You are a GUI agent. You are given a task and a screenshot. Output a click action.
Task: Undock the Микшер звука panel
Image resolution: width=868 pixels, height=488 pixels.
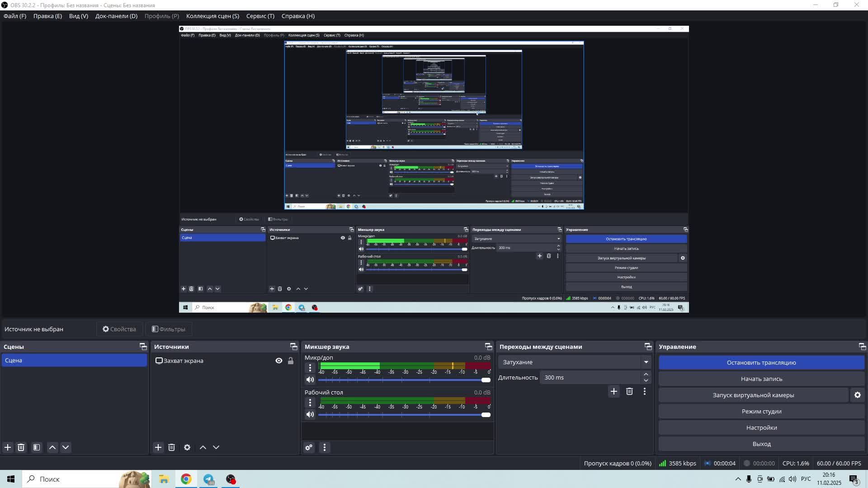click(x=488, y=347)
